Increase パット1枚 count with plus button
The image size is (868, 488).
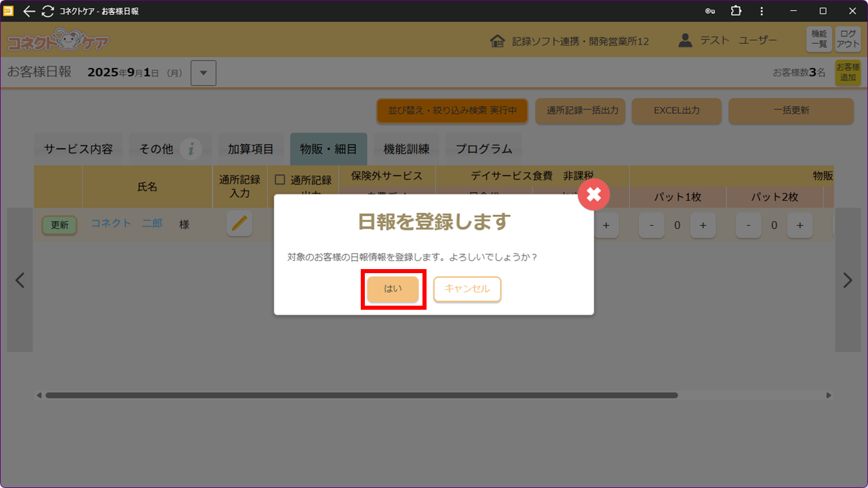[703, 226]
